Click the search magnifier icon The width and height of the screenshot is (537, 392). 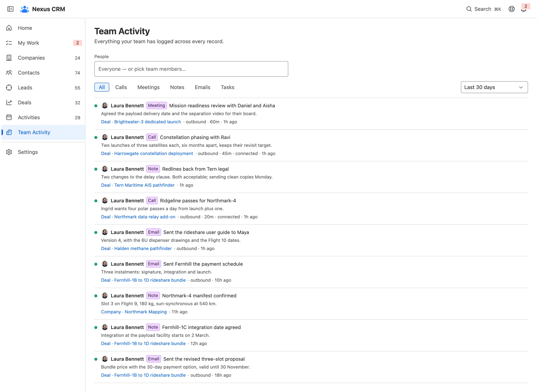pos(469,9)
